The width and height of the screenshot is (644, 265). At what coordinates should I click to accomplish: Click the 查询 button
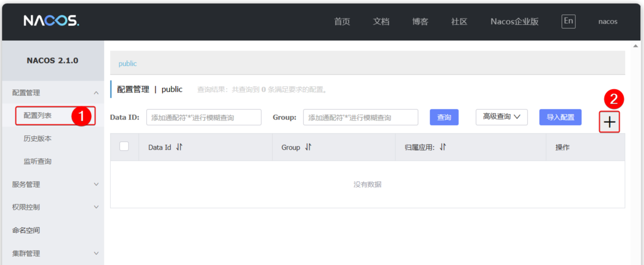(444, 117)
